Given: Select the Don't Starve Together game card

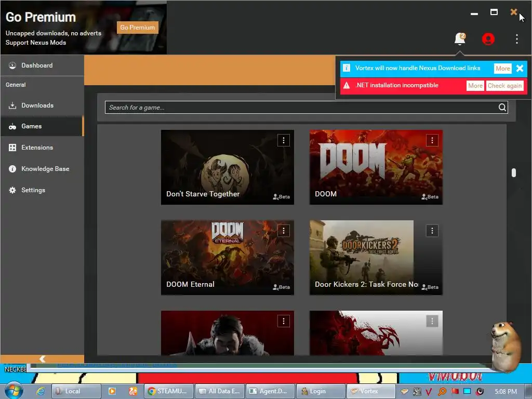Looking at the screenshot, I should pyautogui.click(x=228, y=167).
